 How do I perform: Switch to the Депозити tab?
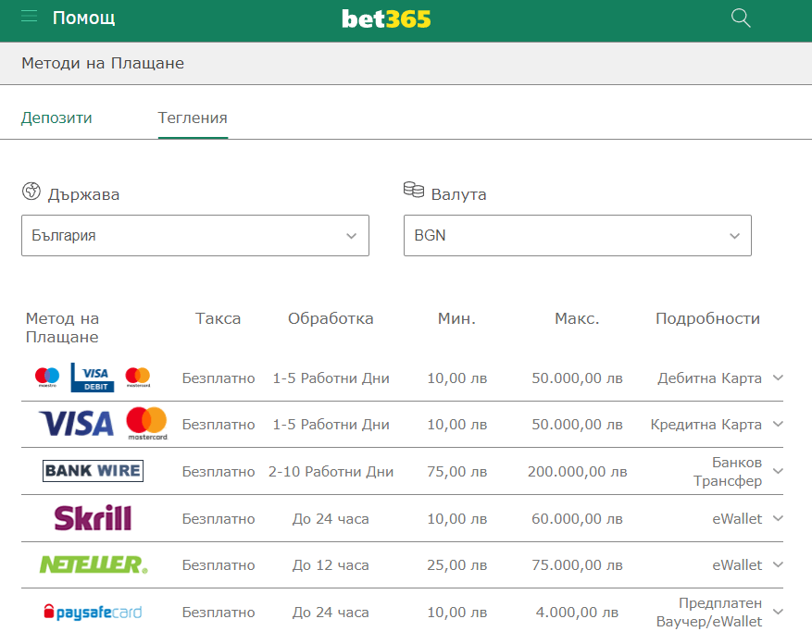56,118
